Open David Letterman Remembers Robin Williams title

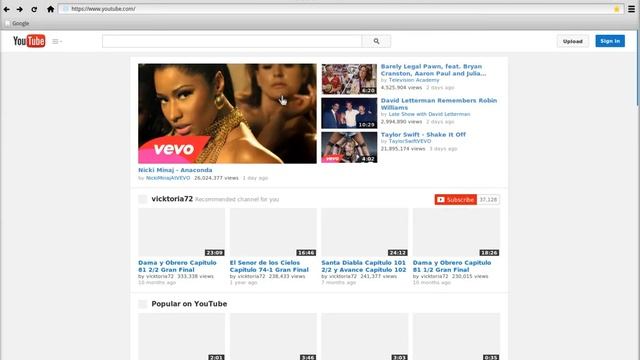(439, 104)
